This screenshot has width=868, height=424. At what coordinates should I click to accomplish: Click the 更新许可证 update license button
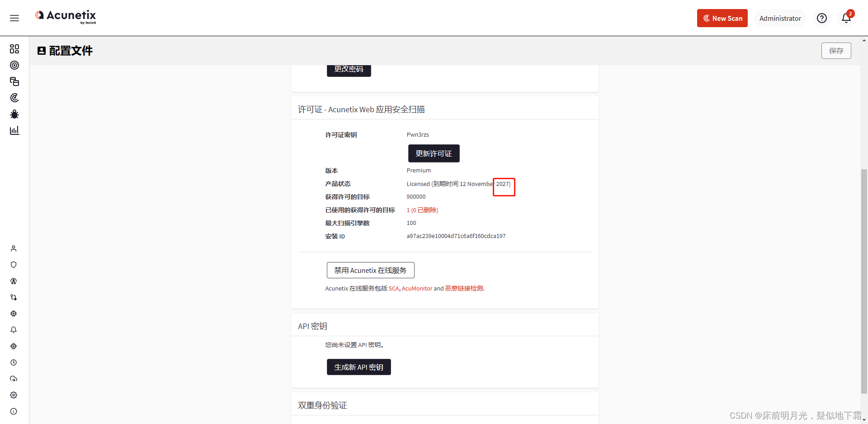point(434,153)
